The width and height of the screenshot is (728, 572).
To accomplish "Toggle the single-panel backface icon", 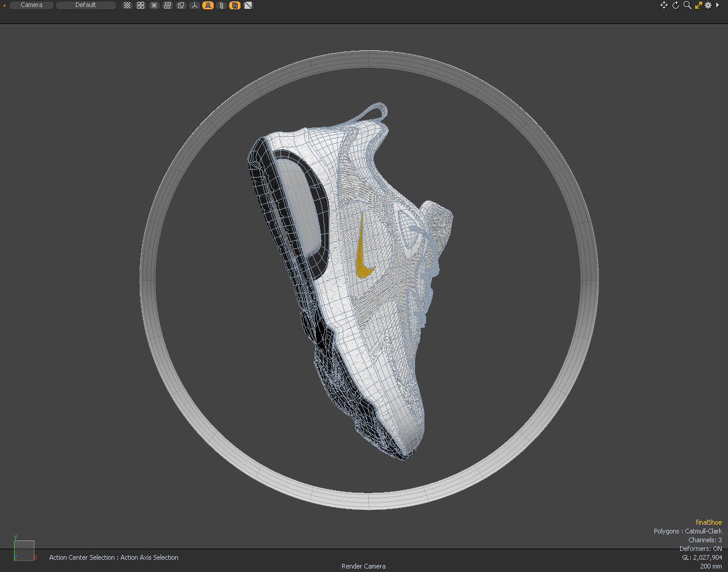I will tap(221, 5).
